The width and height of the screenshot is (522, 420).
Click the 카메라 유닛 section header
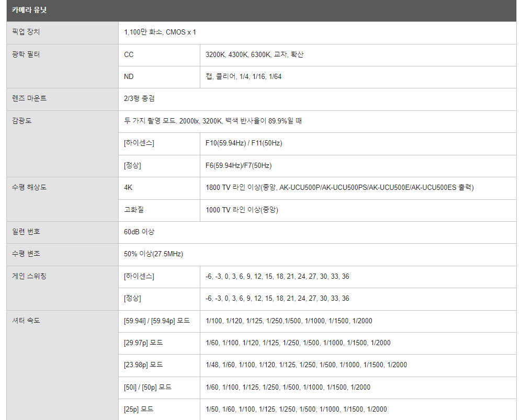(x=29, y=10)
